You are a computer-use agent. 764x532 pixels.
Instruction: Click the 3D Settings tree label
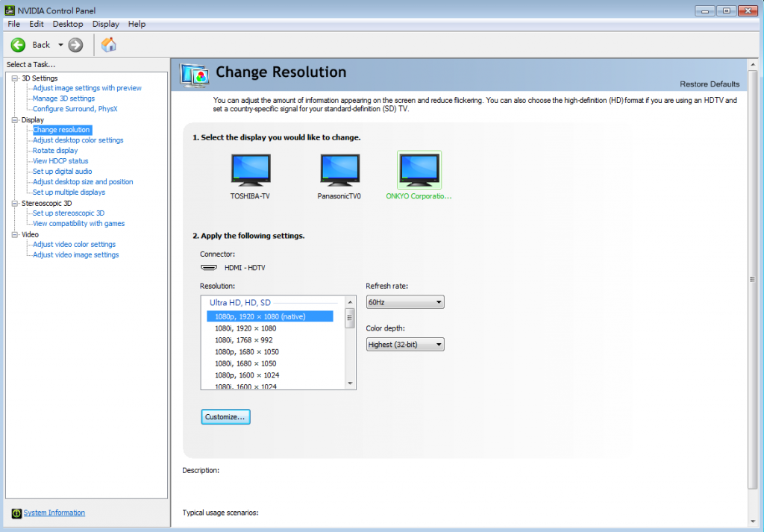[40, 78]
